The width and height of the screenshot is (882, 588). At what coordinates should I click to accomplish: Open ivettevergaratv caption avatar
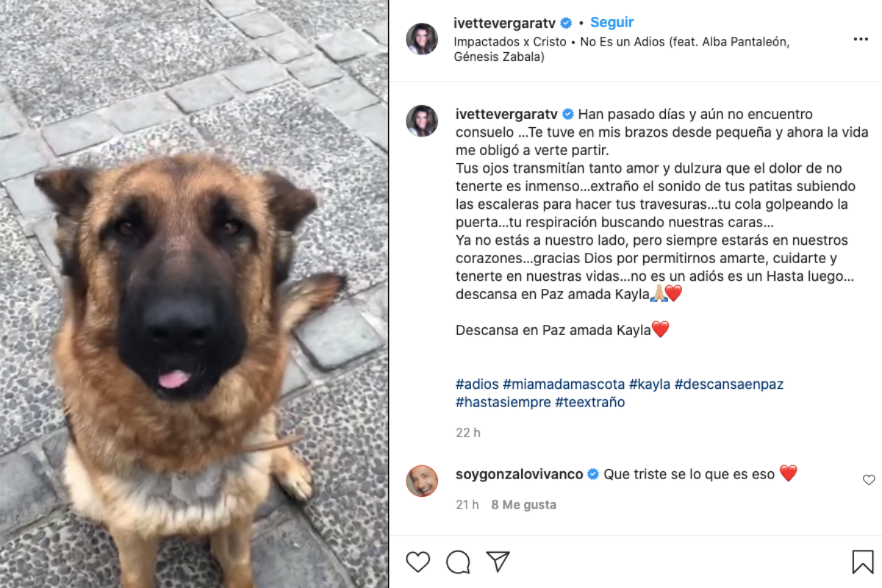pos(422,121)
